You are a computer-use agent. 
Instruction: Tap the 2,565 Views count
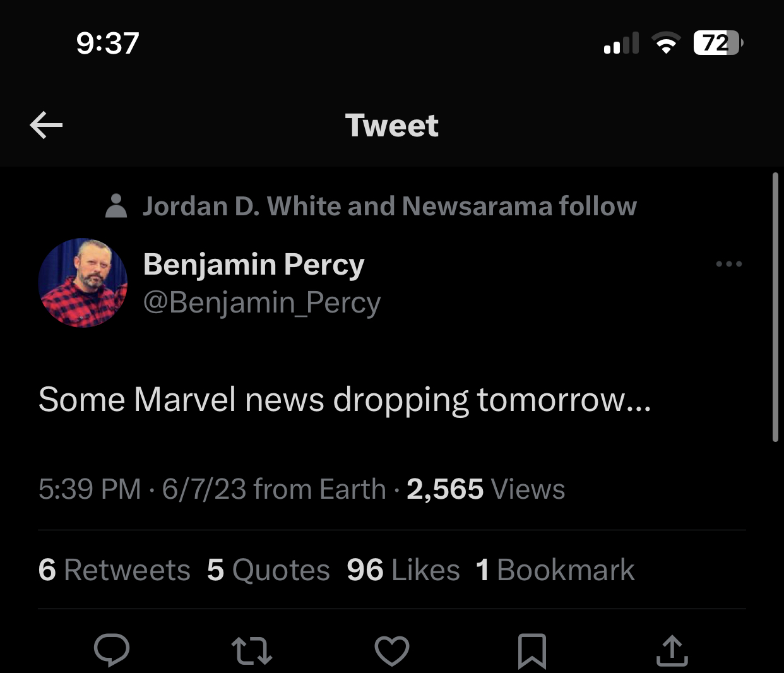(485, 489)
